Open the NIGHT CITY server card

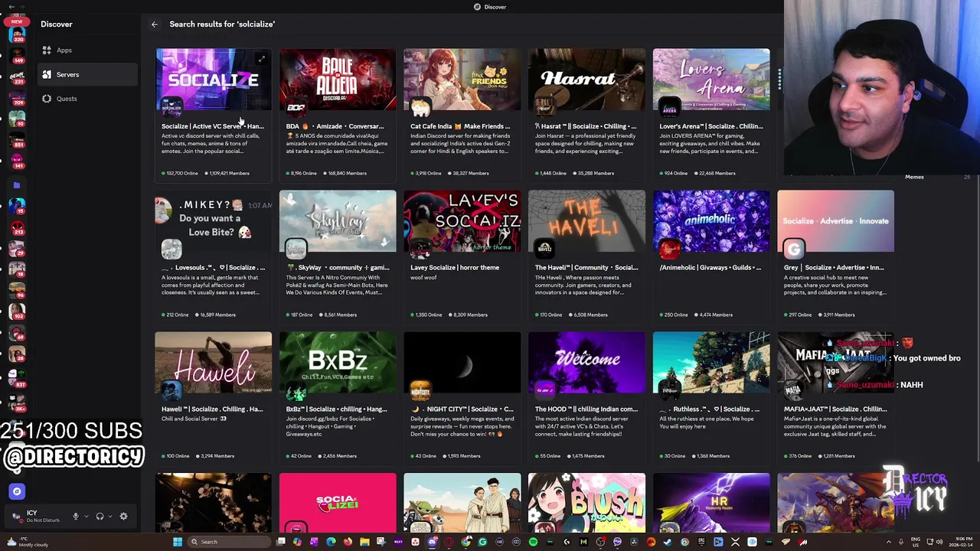pos(462,397)
